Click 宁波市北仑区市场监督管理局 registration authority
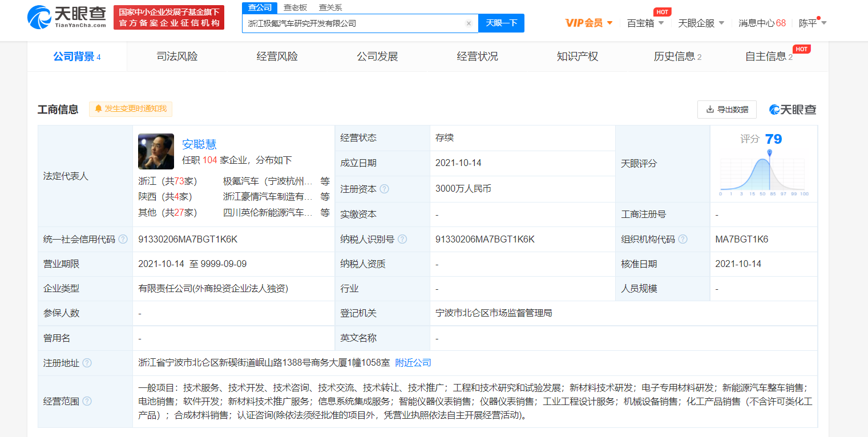 coord(494,313)
